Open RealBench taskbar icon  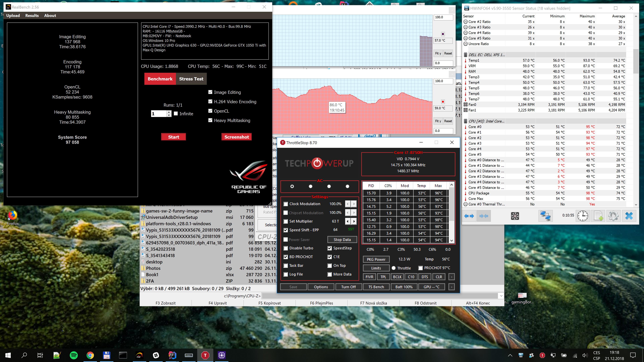(x=139, y=355)
